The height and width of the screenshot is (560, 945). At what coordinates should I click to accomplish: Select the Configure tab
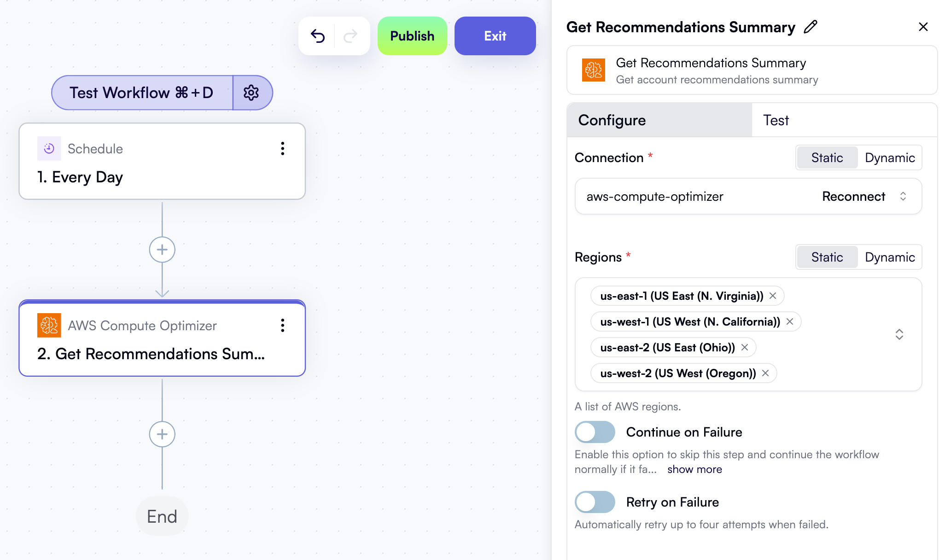[x=612, y=120]
